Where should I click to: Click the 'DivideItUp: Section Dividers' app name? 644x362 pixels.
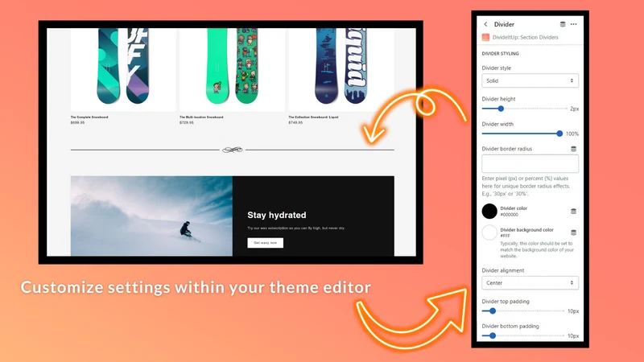[526, 37]
